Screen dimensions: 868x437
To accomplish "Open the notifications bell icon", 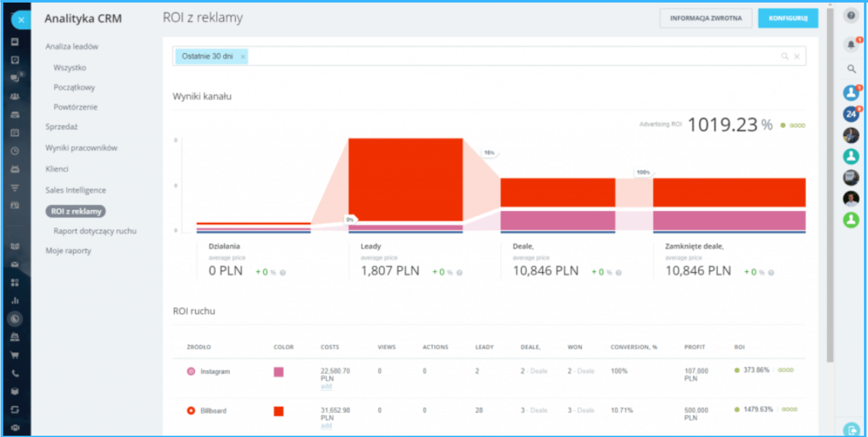I will [x=851, y=45].
